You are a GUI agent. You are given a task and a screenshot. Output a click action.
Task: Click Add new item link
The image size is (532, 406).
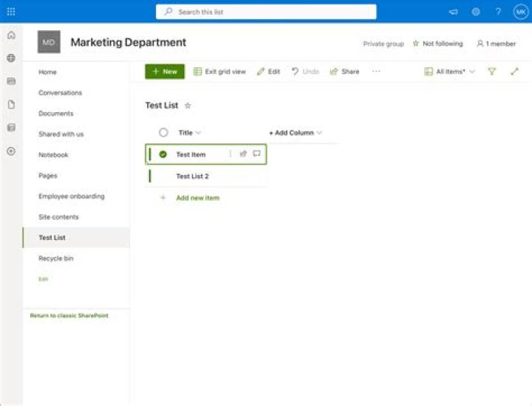click(x=198, y=198)
